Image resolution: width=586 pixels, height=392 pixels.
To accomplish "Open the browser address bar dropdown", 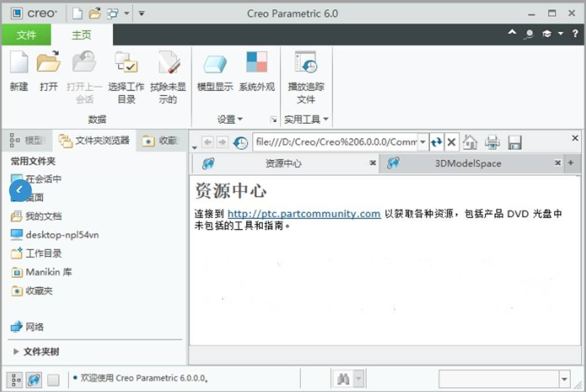I will pos(423,142).
